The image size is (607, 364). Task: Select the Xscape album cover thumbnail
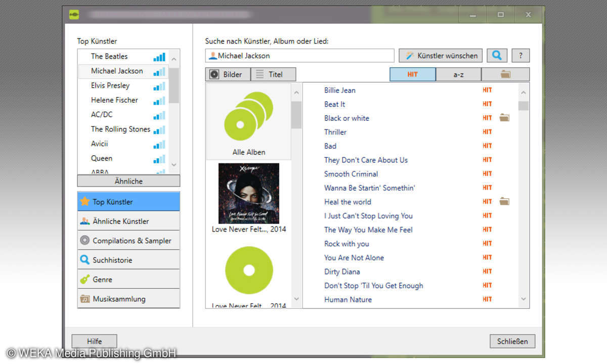[248, 193]
